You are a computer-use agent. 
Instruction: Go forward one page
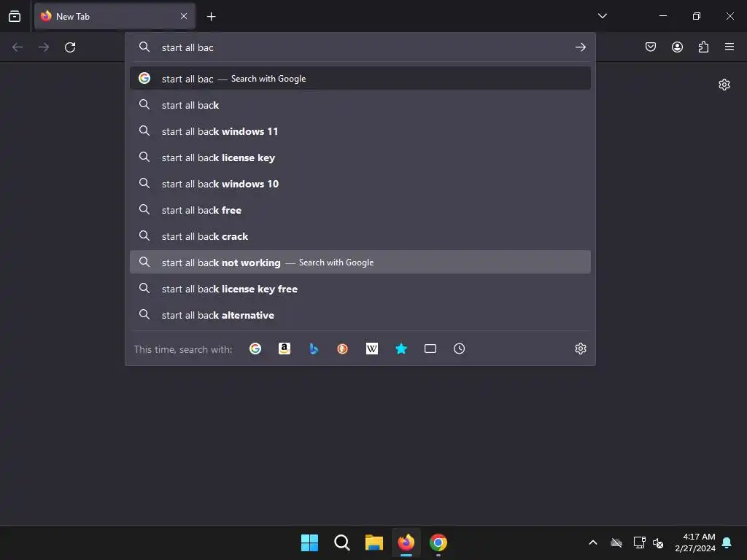[44, 47]
